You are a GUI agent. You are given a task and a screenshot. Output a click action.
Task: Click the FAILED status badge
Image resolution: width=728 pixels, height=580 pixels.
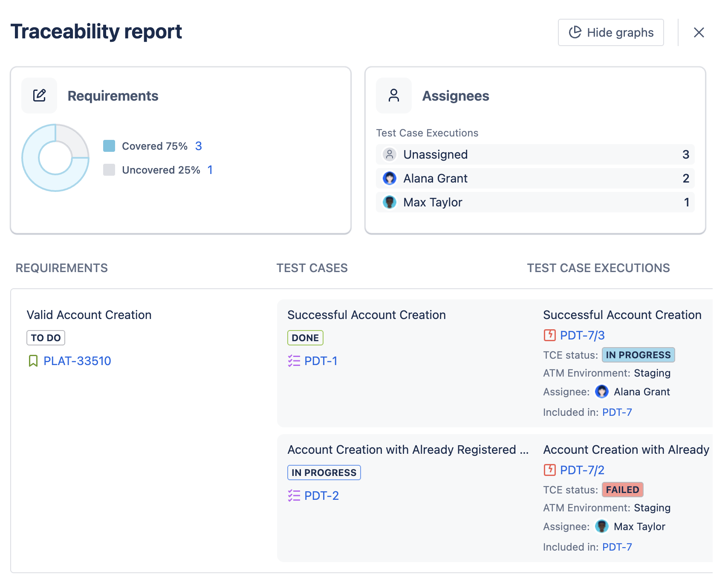pyautogui.click(x=622, y=490)
